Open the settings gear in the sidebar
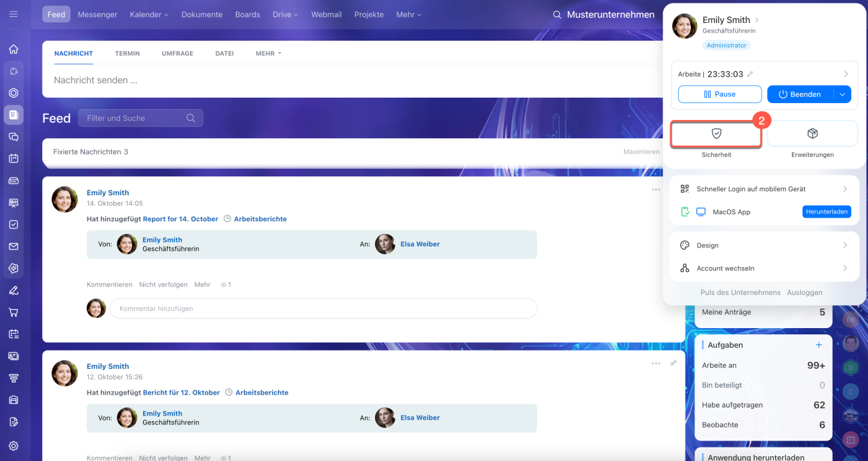This screenshot has height=461, width=868. (14, 446)
